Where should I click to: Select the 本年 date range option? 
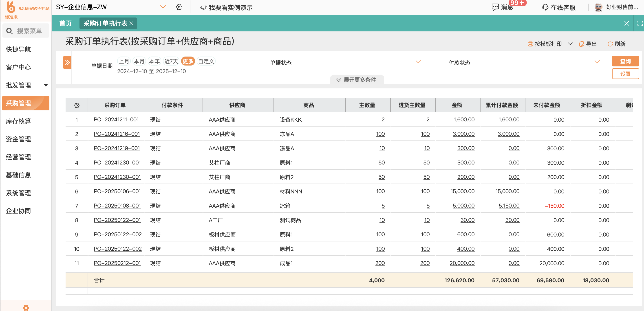[154, 61]
